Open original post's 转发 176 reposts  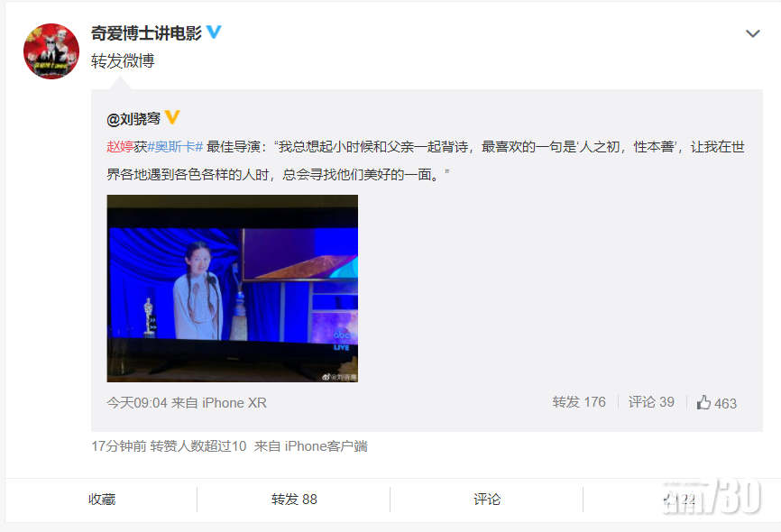579,402
